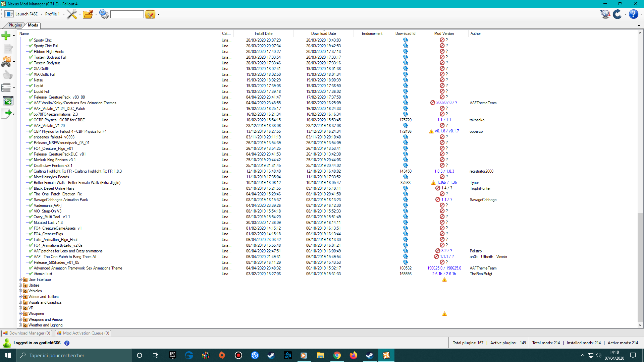Viewport: 644px width, 362px height.
Task: Click the online status monitor icon
Action: 605,14
